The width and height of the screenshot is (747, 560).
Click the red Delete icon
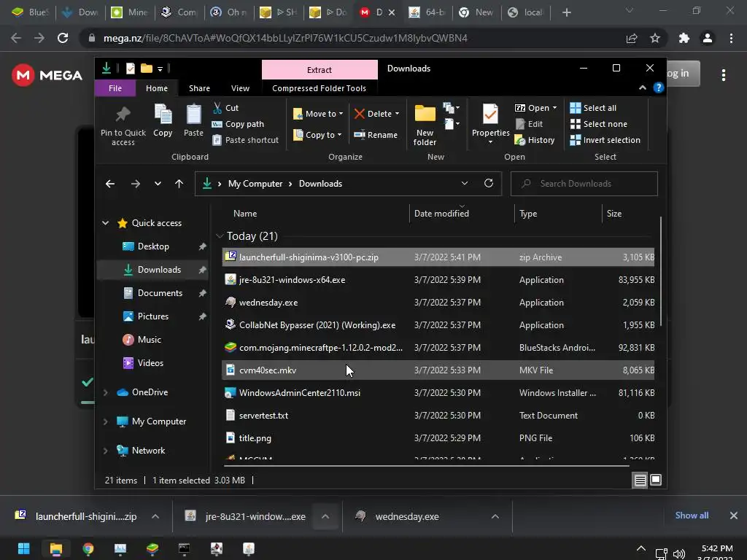click(x=360, y=114)
